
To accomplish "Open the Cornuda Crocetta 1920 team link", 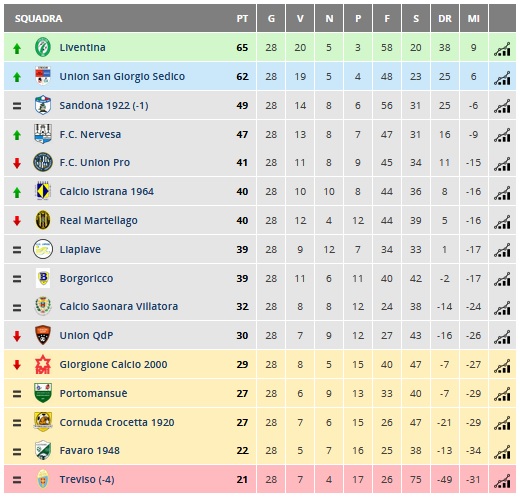I will (117, 422).
